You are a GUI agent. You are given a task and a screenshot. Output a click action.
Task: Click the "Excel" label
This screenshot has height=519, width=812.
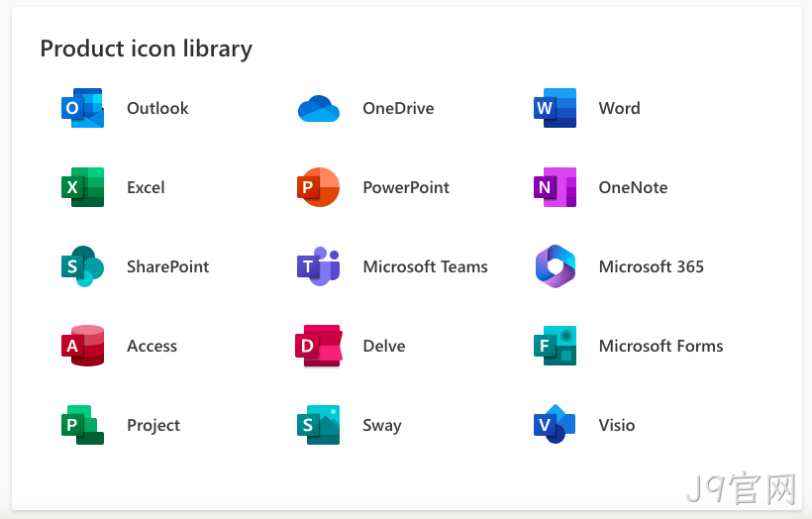(146, 187)
